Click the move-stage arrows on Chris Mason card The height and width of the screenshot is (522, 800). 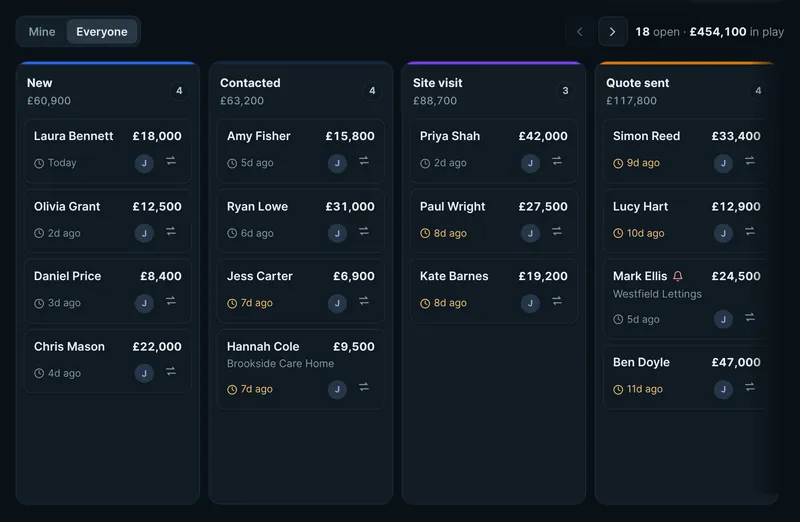click(171, 371)
